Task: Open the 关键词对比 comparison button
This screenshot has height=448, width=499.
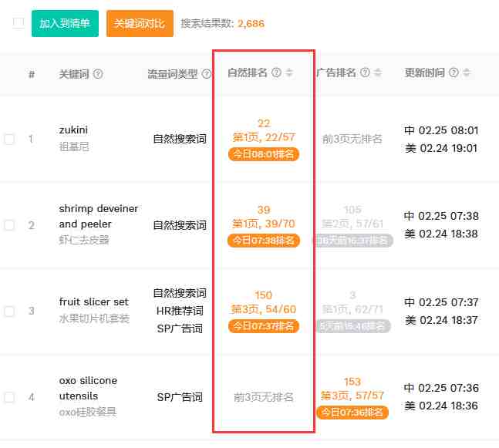Action: pyautogui.click(x=140, y=24)
